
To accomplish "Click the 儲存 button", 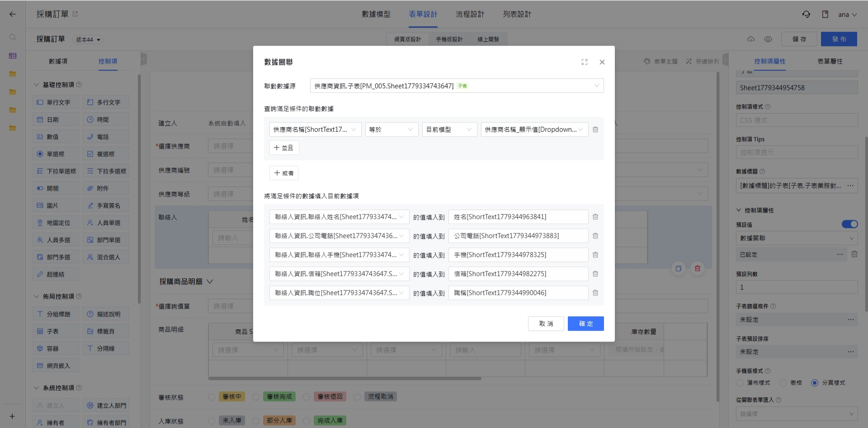I will [x=799, y=39].
